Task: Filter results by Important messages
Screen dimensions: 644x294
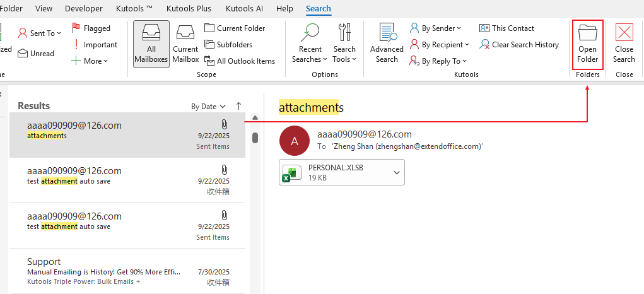Action: [94, 45]
